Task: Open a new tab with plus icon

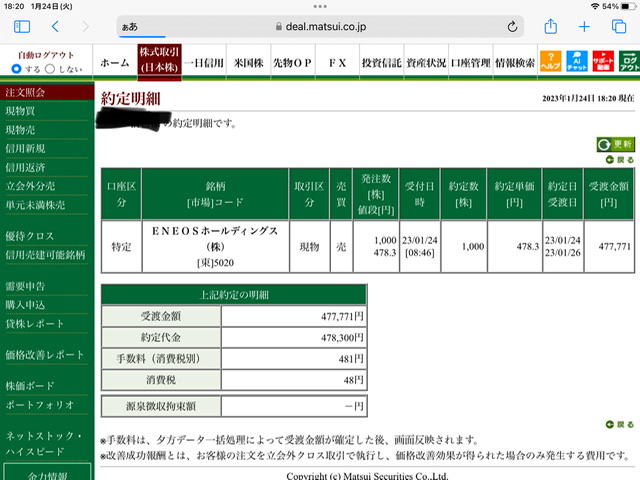Action: point(584,27)
